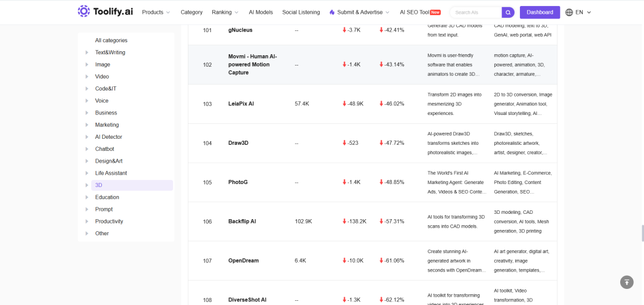Open the Ranking dropdown menu
Image resolution: width=644 pixels, height=305 pixels.
[225, 13]
